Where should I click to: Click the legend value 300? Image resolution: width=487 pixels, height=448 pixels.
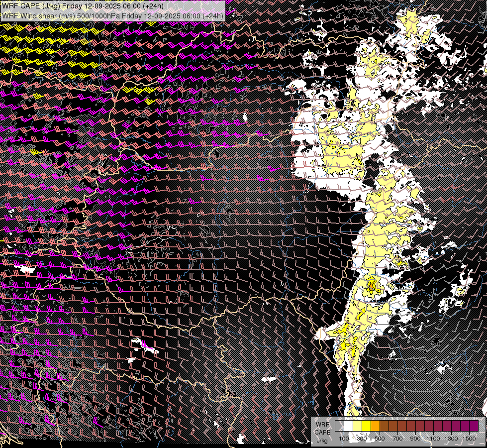(x=362, y=439)
